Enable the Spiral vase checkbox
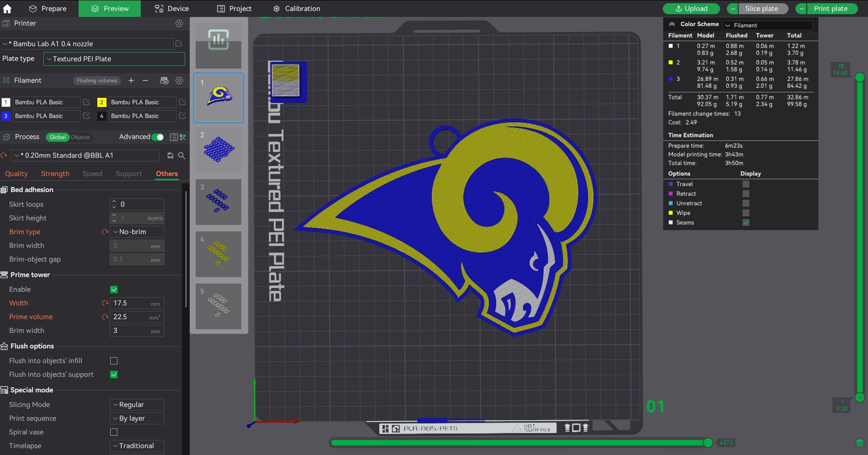Screen dimensions: 868x455 [x=114, y=432]
